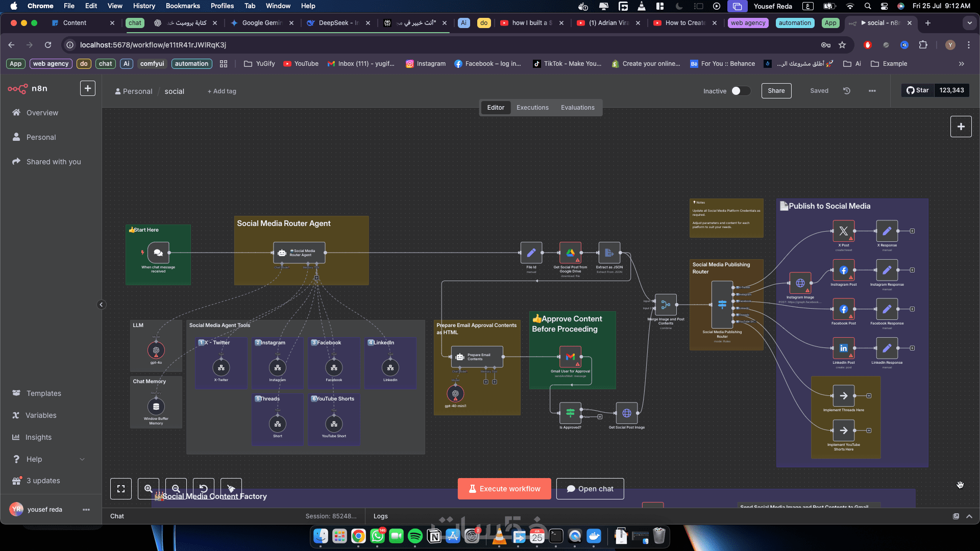Open Templates in the sidebar
This screenshot has height=551, width=980.
[x=44, y=393]
